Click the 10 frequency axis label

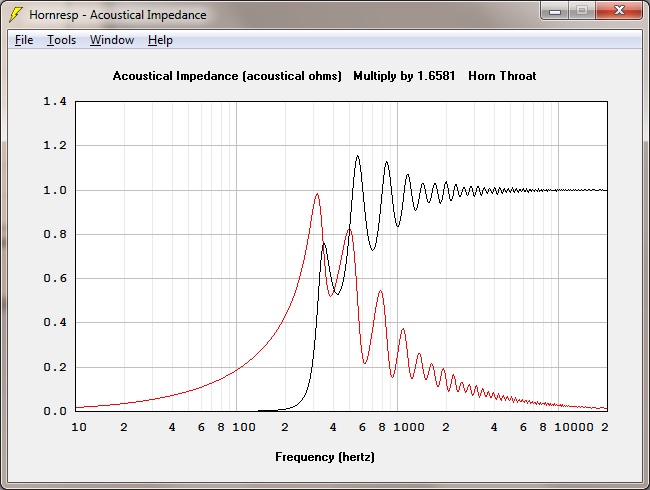coord(79,427)
